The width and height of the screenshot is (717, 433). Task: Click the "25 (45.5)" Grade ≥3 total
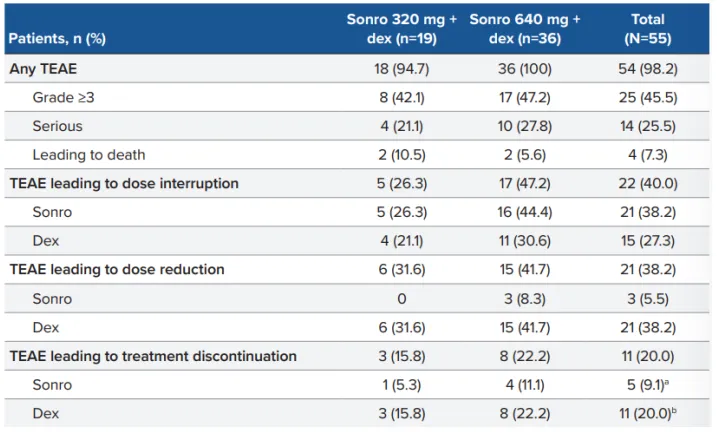647,98
